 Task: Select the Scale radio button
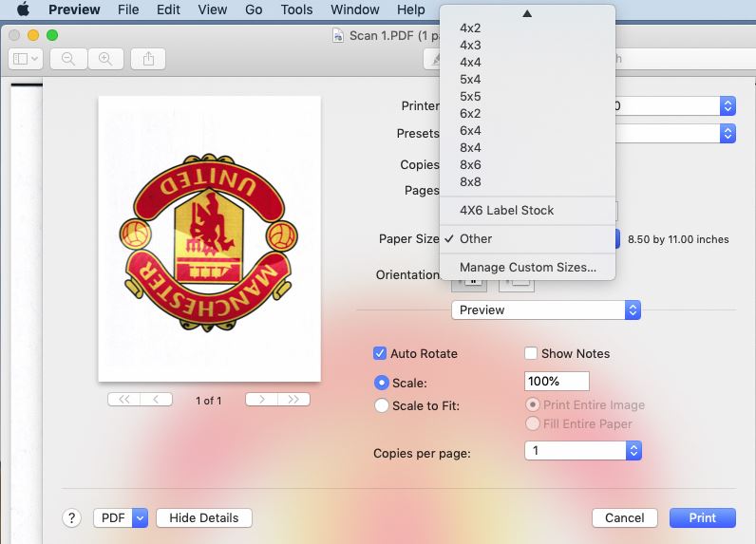(x=382, y=383)
